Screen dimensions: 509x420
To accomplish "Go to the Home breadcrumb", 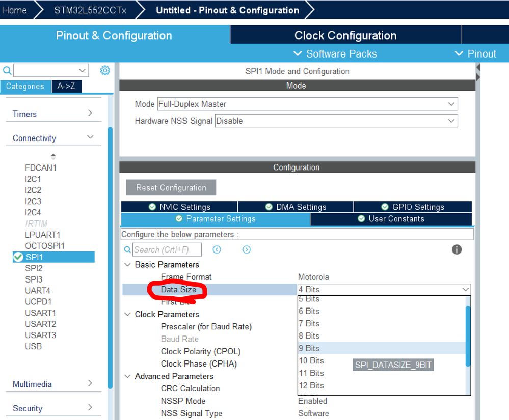I will coord(15,10).
